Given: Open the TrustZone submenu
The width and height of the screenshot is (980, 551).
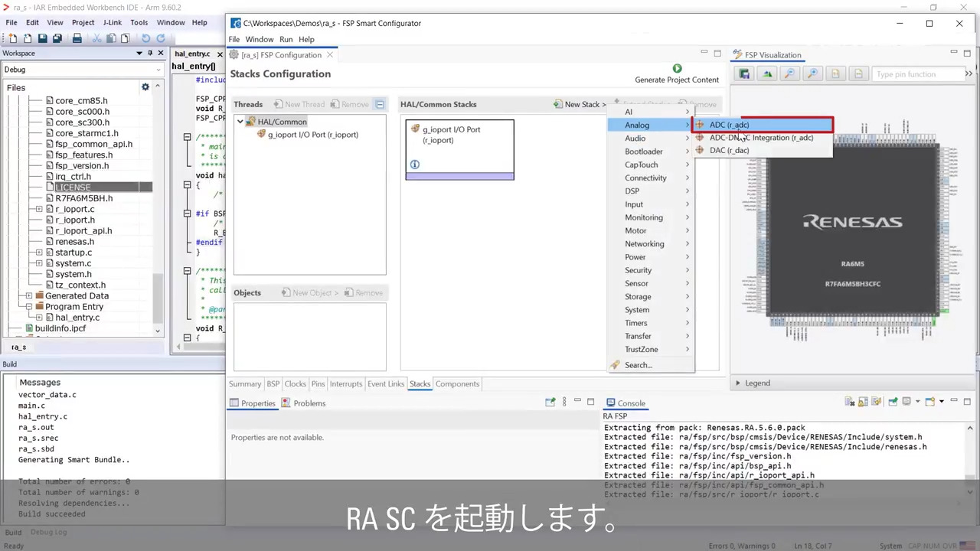Looking at the screenshot, I should [651, 350].
